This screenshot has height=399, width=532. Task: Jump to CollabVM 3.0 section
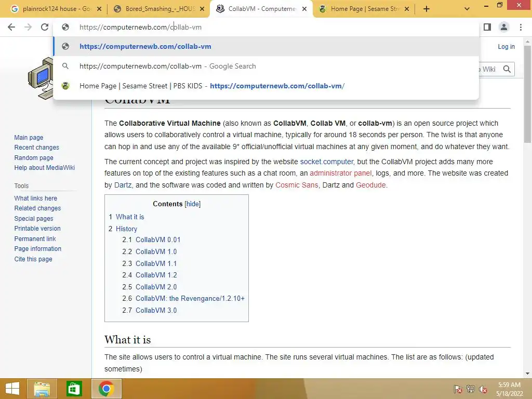[156, 310]
